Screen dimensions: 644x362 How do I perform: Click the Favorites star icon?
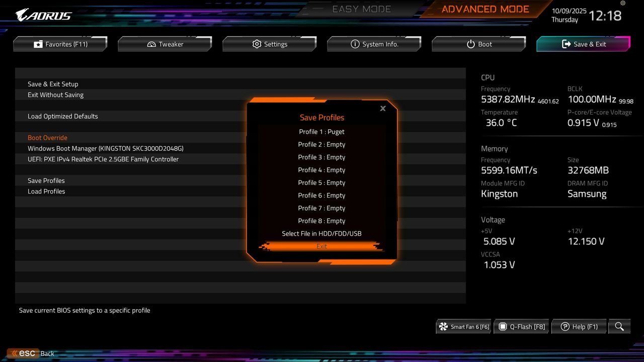click(38, 44)
